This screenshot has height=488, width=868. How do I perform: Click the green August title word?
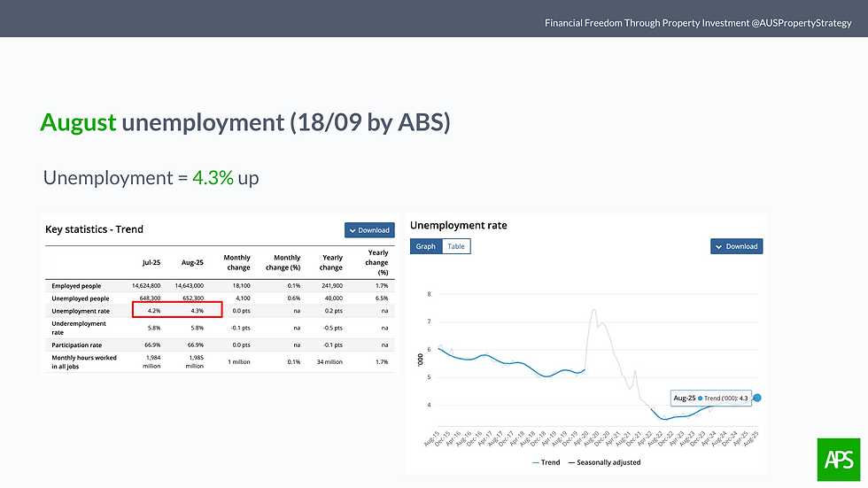tap(78, 122)
